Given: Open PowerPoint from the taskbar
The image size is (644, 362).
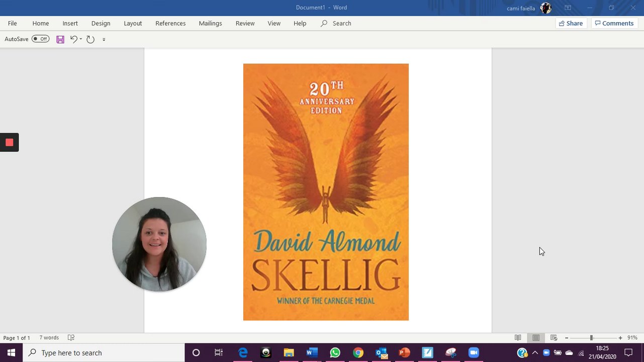Looking at the screenshot, I should pos(404,352).
